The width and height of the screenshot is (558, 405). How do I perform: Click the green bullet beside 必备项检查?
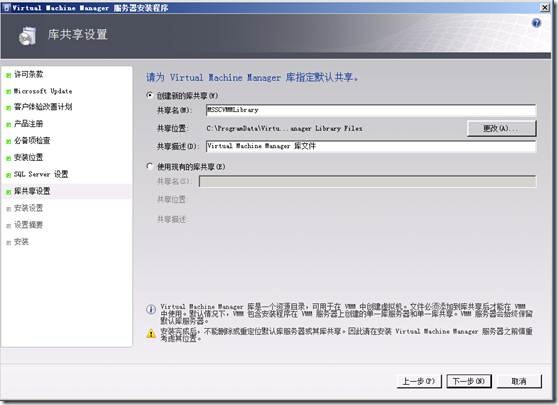[x=9, y=142]
